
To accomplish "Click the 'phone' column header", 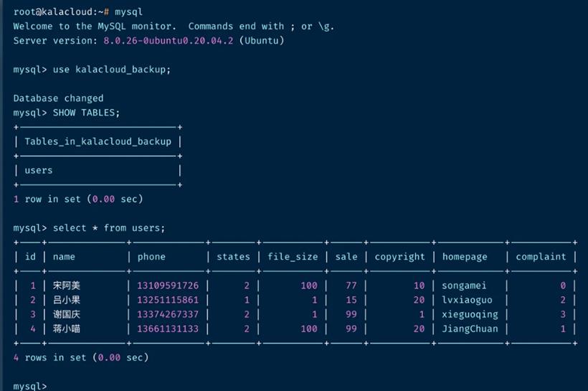I will click(151, 257).
